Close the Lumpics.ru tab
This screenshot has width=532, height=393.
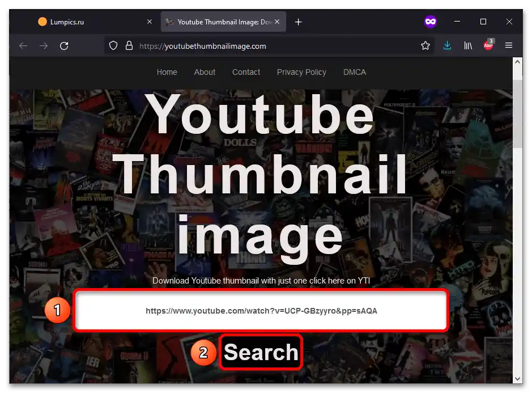[x=149, y=22]
